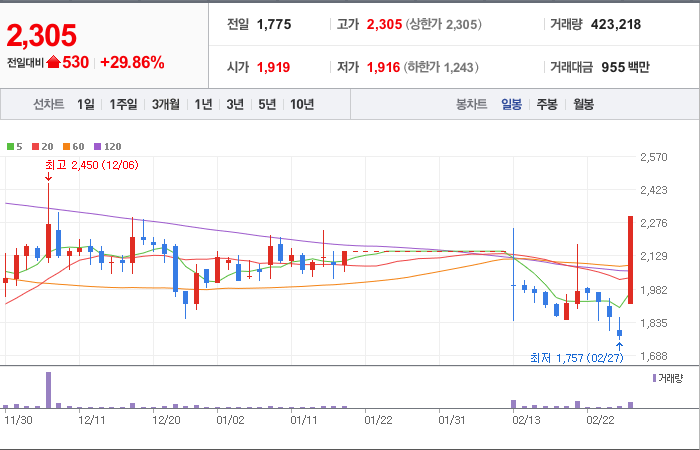The width and height of the screenshot is (700, 450).
Task: Click the tallest volume bar near 12/06
Action: tap(48, 390)
